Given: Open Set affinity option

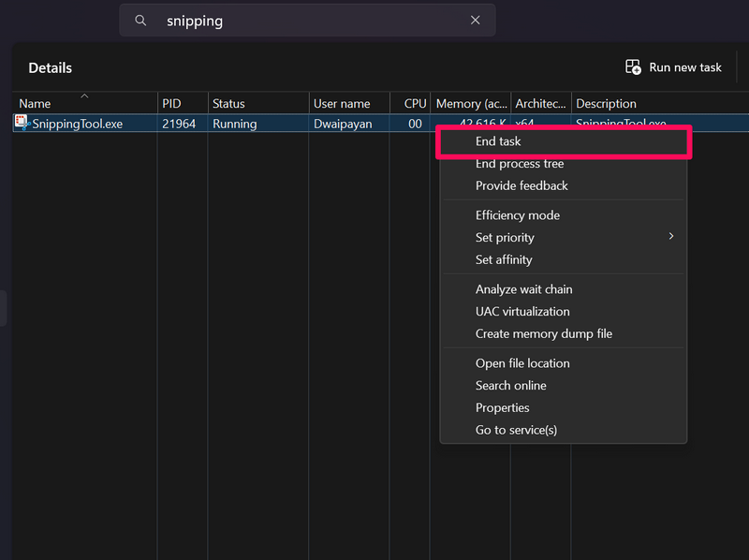Looking at the screenshot, I should pos(504,259).
